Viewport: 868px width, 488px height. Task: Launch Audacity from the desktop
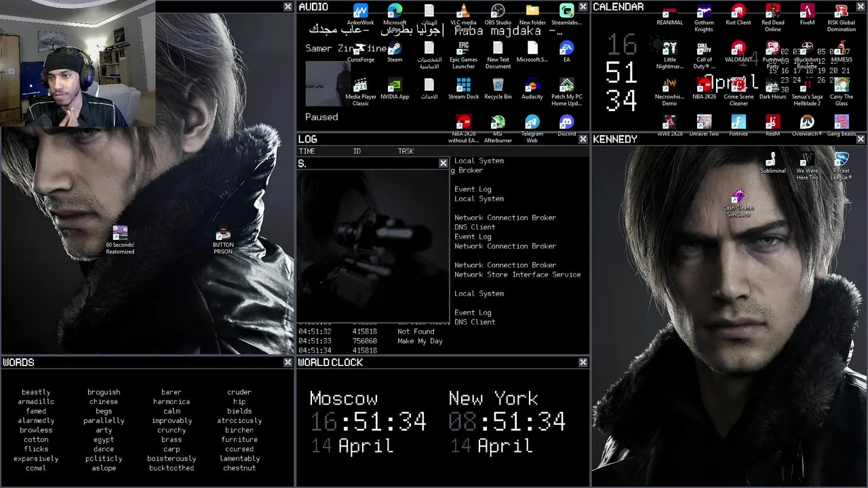tap(532, 89)
